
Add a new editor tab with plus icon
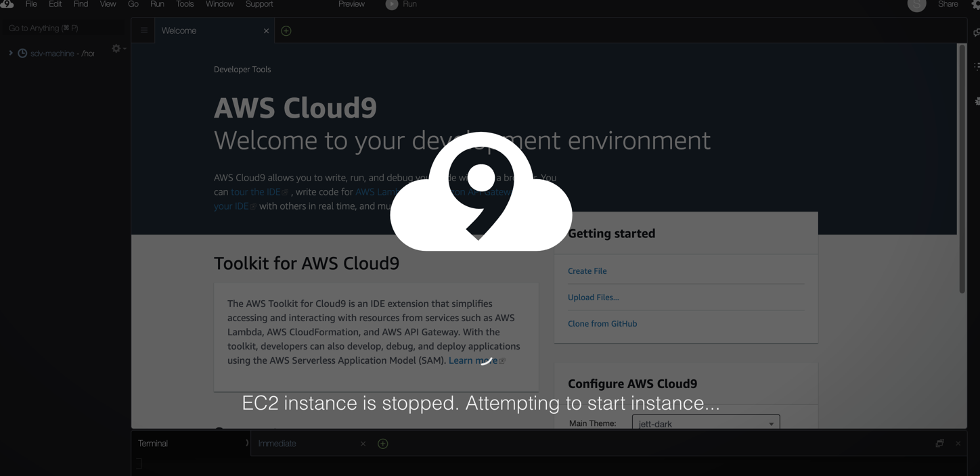click(x=286, y=31)
